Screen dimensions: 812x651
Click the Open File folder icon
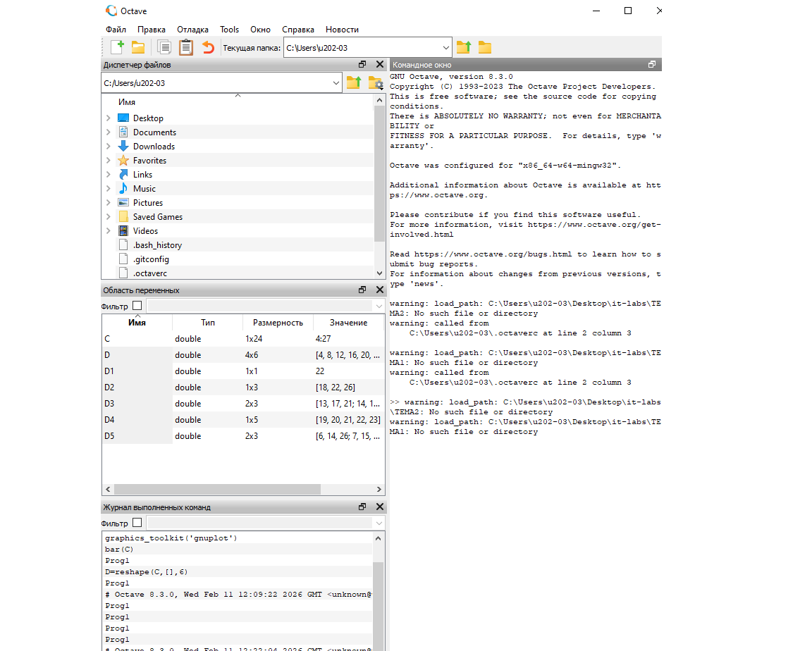click(138, 47)
